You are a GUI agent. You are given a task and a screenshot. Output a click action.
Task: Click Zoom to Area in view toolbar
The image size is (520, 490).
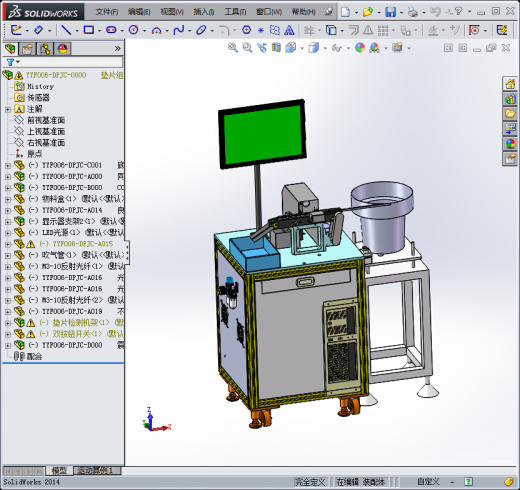pyautogui.click(x=247, y=48)
